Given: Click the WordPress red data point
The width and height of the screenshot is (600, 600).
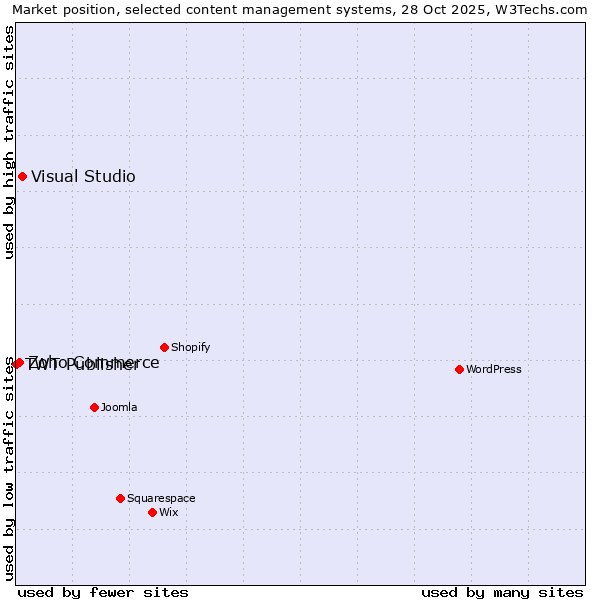Looking at the screenshot, I should point(459,370).
